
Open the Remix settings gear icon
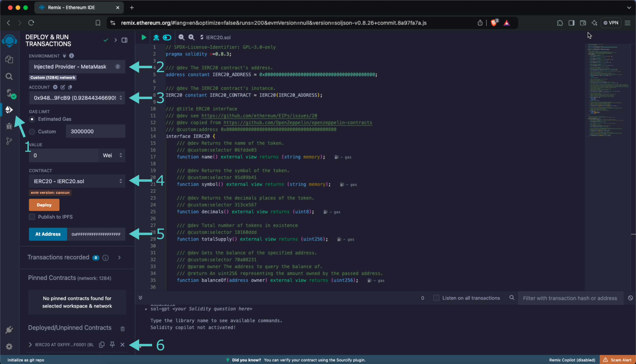(x=9, y=346)
